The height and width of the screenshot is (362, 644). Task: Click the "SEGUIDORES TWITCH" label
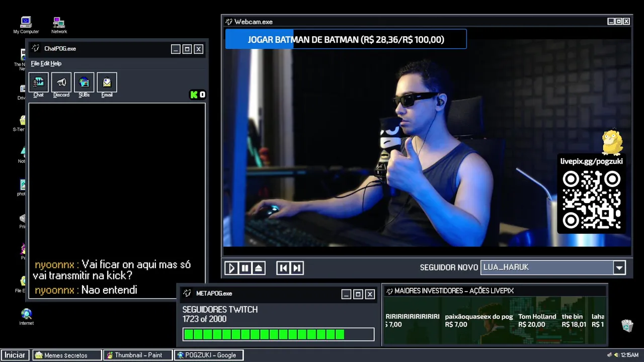[x=220, y=310]
